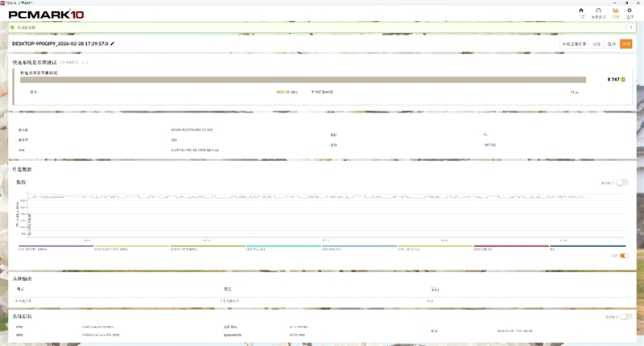Click the orange Close button
The width and height of the screenshot is (644, 346).
tap(626, 44)
